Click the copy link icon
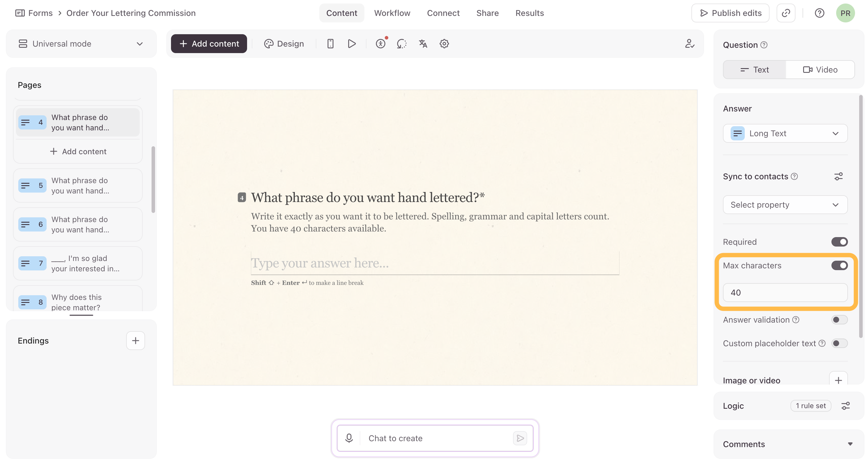This screenshot has height=463, width=868. [785, 13]
